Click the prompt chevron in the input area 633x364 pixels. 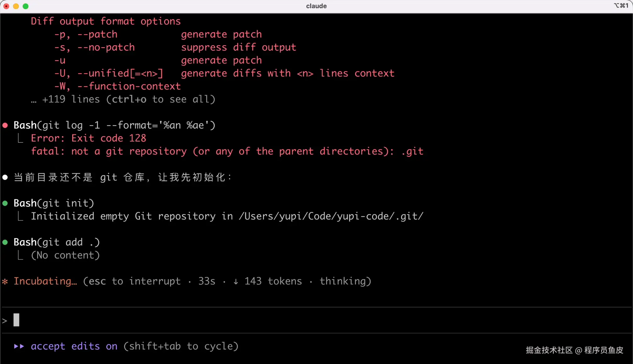tap(5, 321)
